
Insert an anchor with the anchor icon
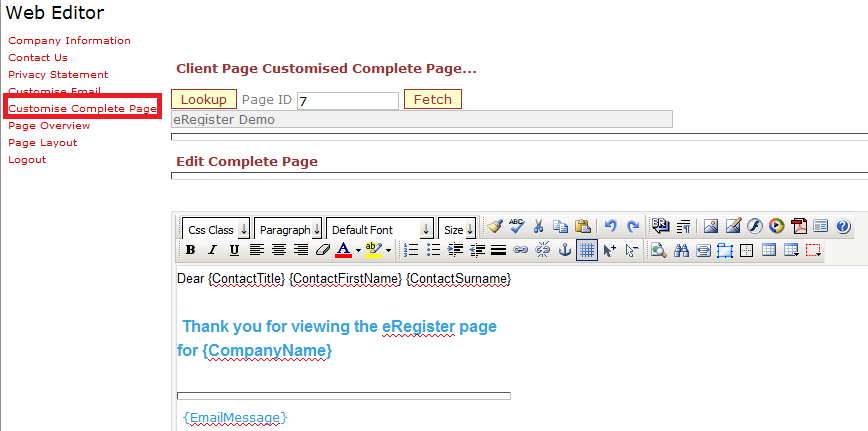(x=565, y=250)
